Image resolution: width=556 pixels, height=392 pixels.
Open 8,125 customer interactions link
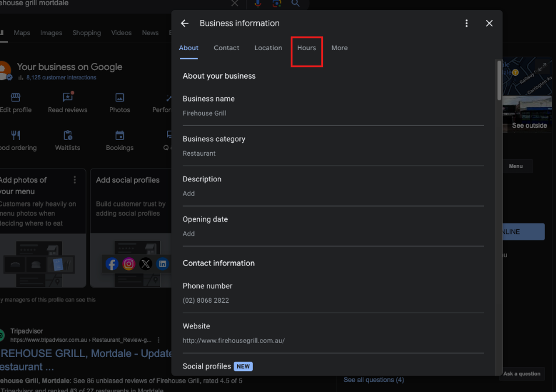click(x=61, y=78)
